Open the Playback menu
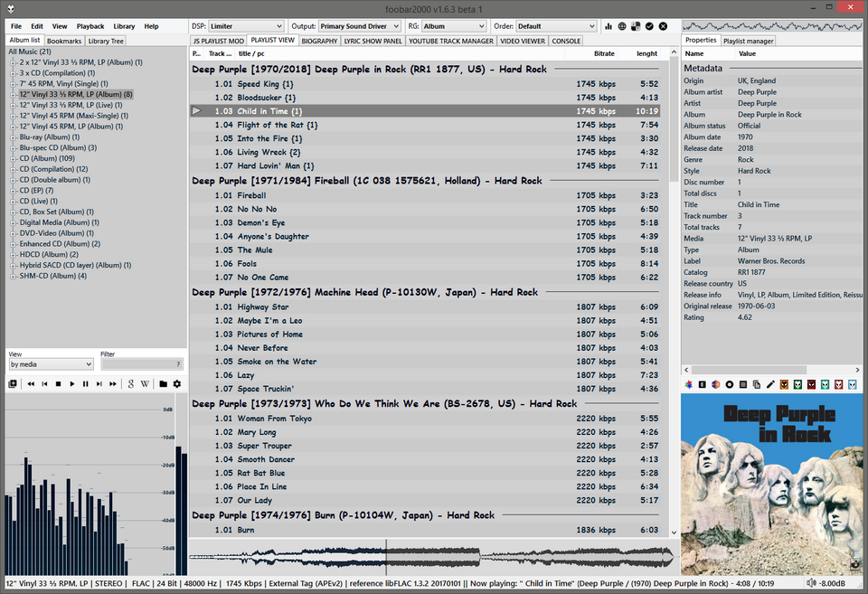 [90, 26]
